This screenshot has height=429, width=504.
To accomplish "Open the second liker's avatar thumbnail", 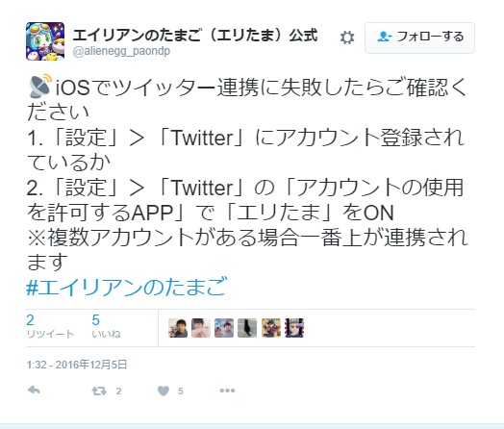I will (201, 328).
